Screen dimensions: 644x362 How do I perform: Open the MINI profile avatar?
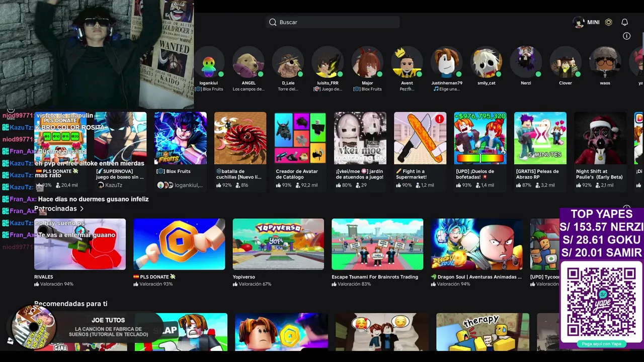(x=579, y=22)
